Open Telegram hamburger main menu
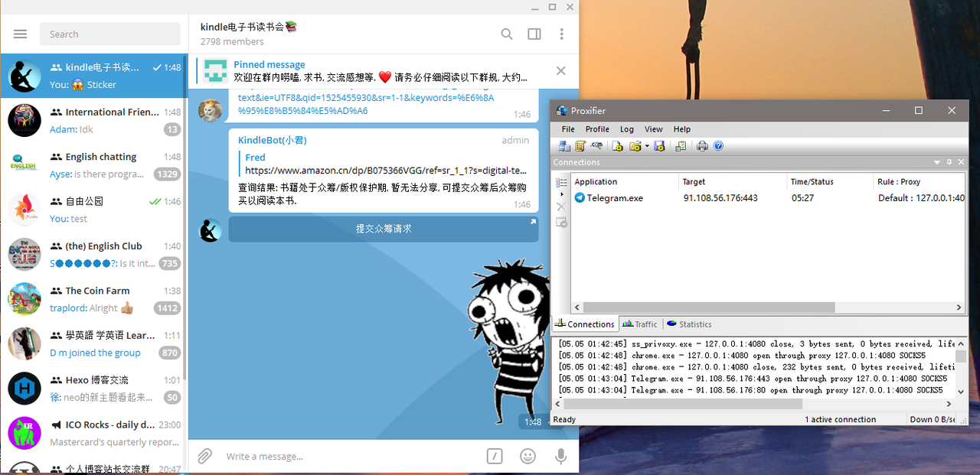This screenshot has width=980, height=475. (x=21, y=34)
